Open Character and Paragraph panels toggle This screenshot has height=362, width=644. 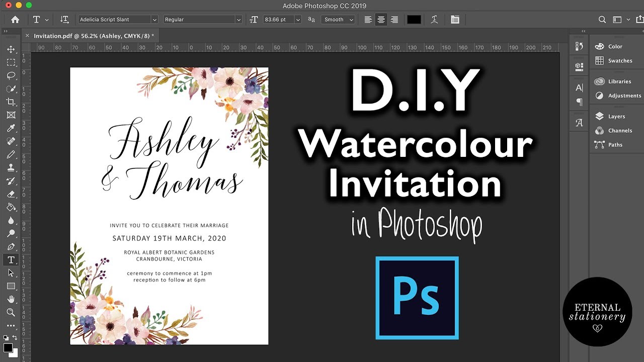455,20
